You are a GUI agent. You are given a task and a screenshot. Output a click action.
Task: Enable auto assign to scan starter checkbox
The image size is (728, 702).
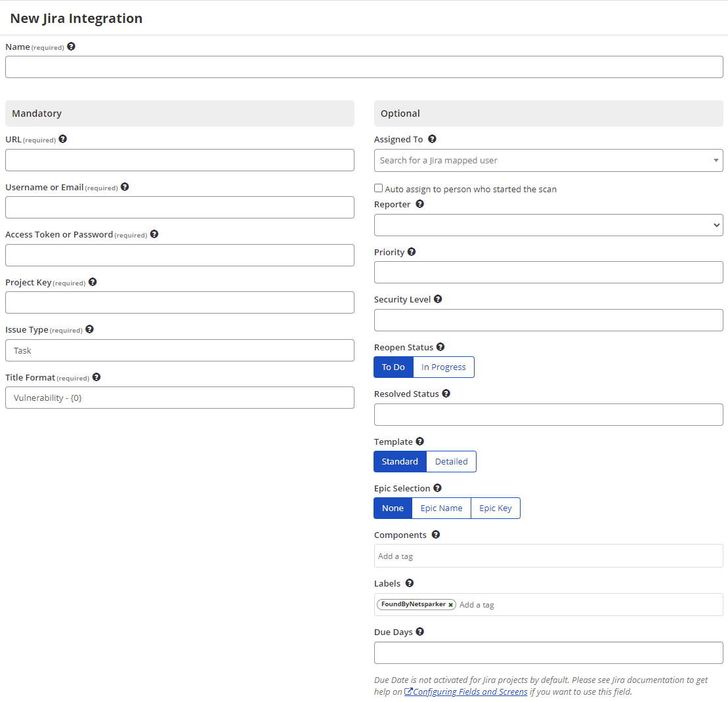point(378,188)
